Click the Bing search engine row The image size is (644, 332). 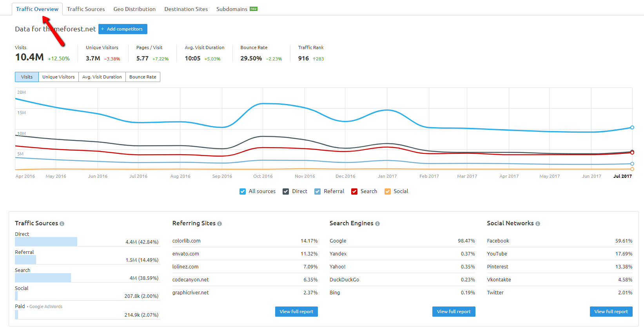(402, 293)
